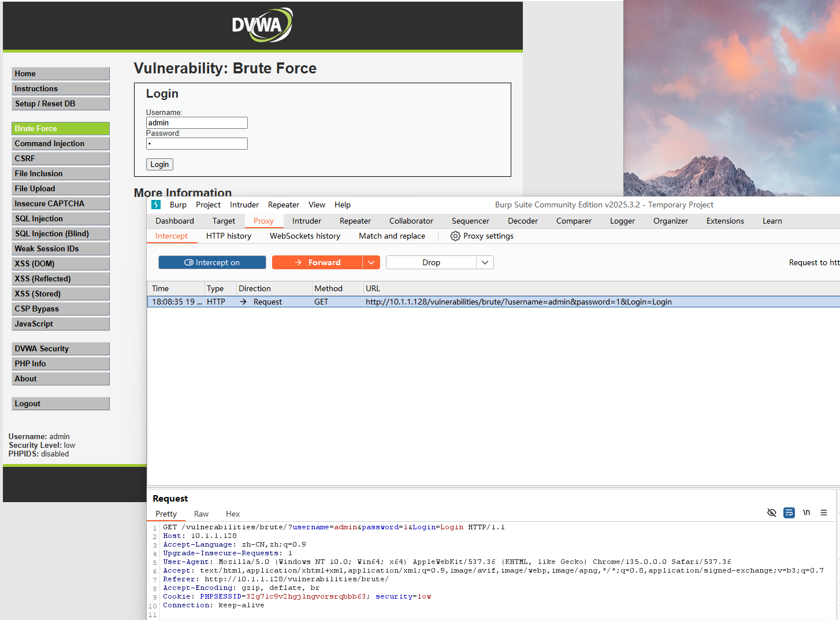
Task: Click the Password input field in DVWA
Action: tap(196, 143)
